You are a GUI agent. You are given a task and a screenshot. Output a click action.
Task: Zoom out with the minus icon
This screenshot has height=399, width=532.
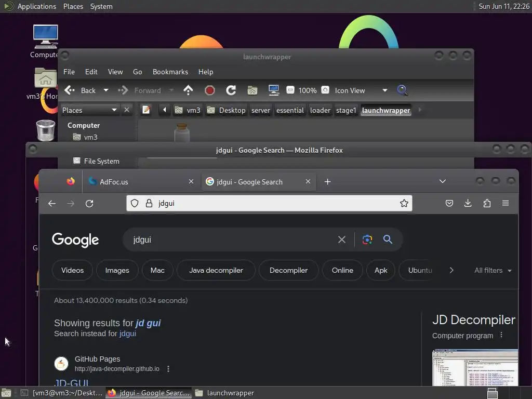[290, 90]
